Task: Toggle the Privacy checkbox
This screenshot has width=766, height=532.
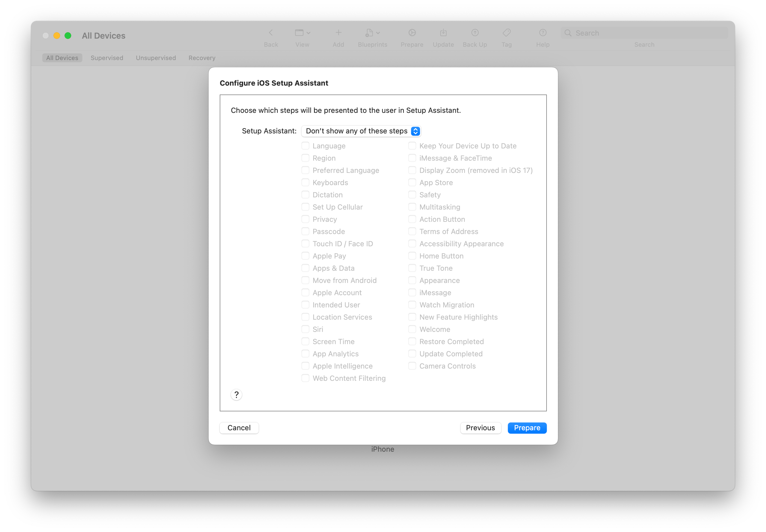Action: click(305, 219)
